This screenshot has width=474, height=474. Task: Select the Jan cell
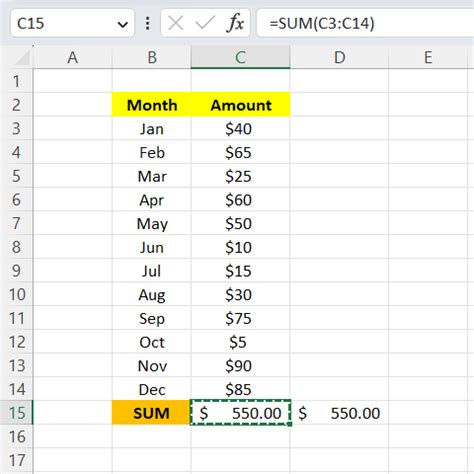tap(152, 128)
